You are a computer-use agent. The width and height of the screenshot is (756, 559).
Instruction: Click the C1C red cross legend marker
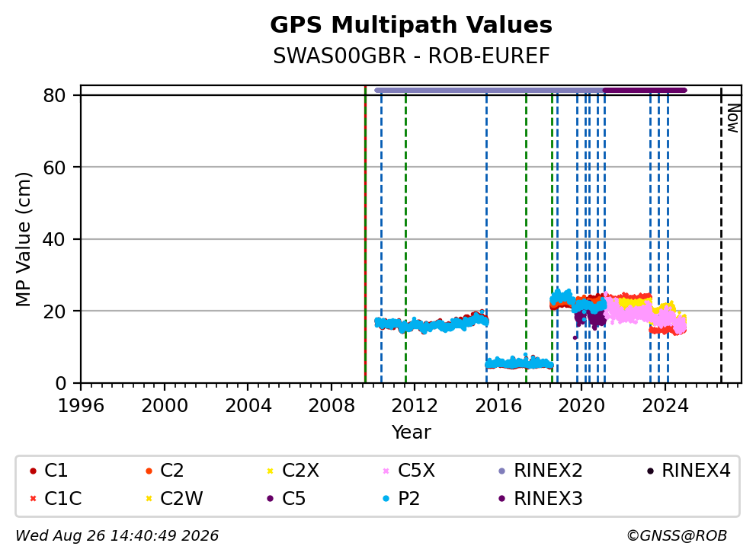(33, 498)
